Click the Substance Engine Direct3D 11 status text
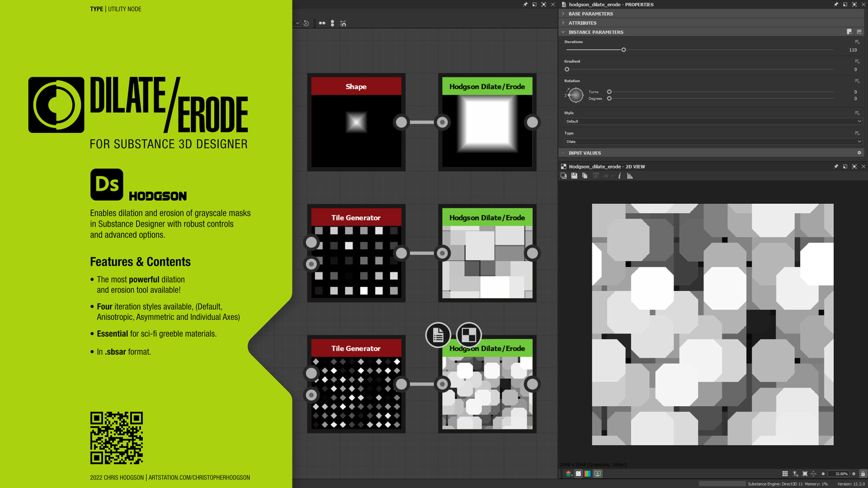The height and width of the screenshot is (488, 868). coord(775,484)
